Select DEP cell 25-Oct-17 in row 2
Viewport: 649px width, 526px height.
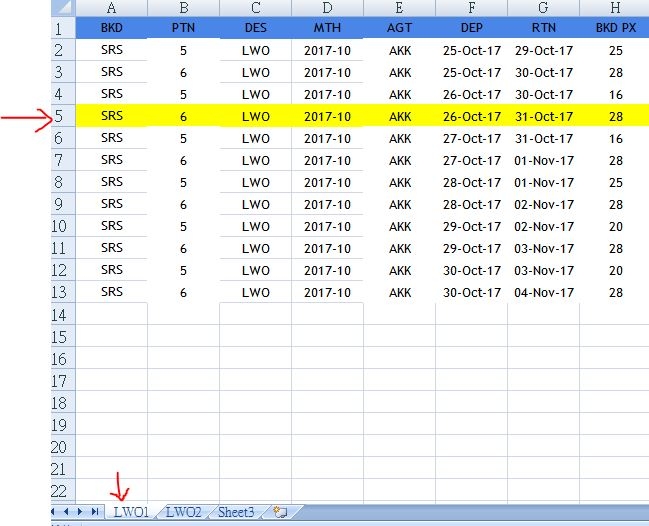tap(471, 50)
